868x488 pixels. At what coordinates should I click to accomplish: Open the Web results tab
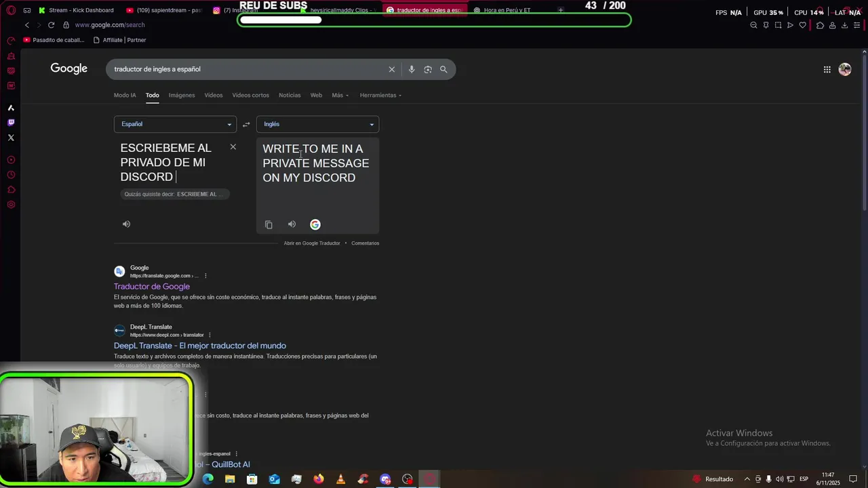pos(316,95)
